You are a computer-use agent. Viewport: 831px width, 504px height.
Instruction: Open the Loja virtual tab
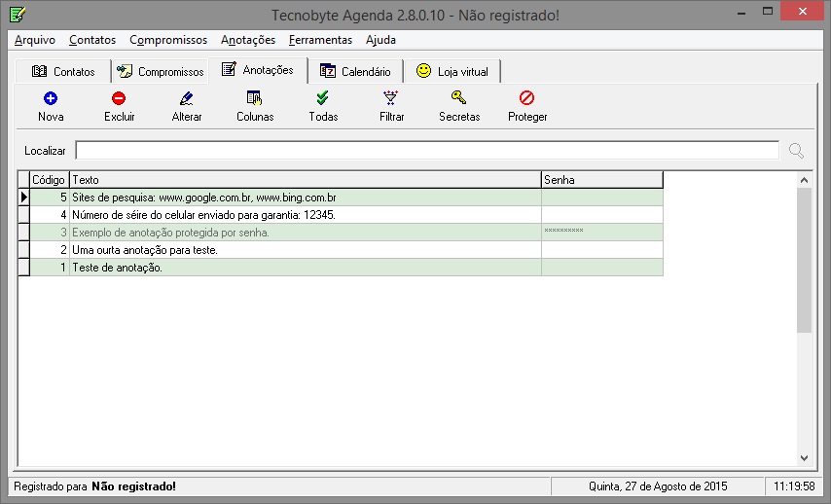(x=452, y=72)
